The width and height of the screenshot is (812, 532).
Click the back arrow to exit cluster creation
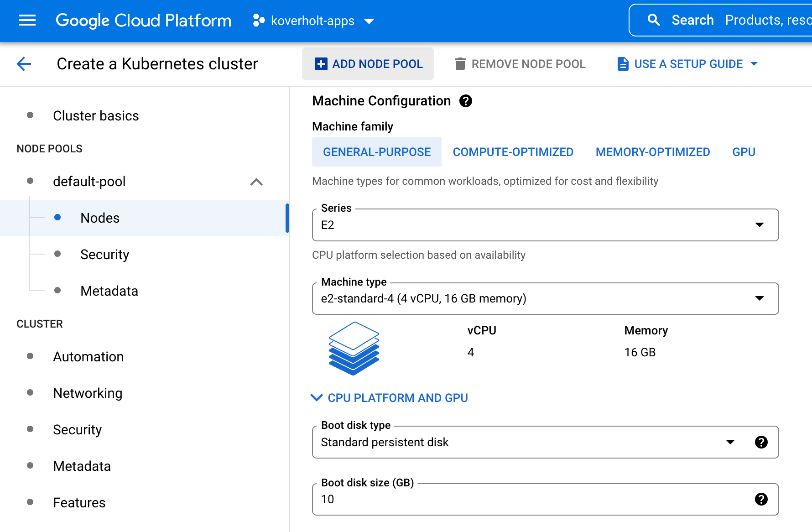(23, 64)
